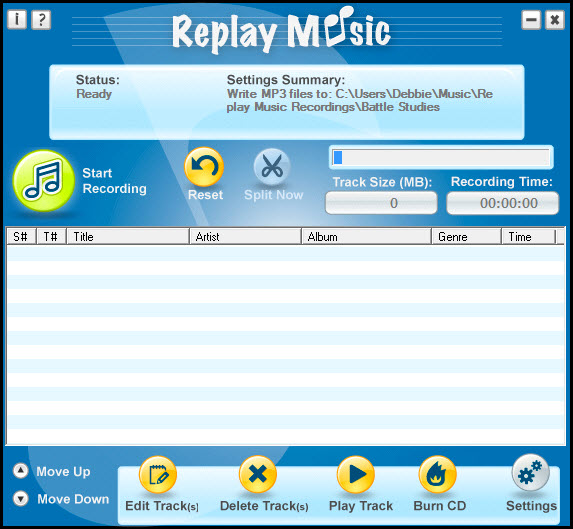Click the 'Write MP3 files to' path text

tap(360, 100)
